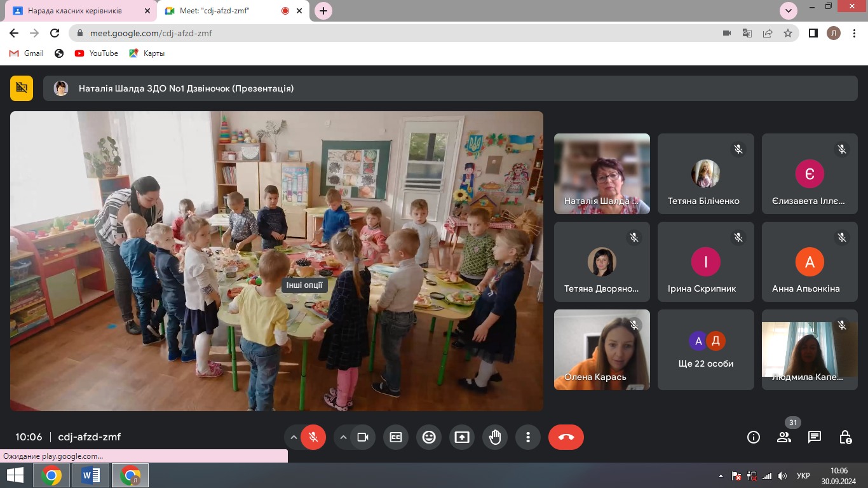Click the red leave call button
Viewport: 868px width, 488px height.
pyautogui.click(x=566, y=437)
